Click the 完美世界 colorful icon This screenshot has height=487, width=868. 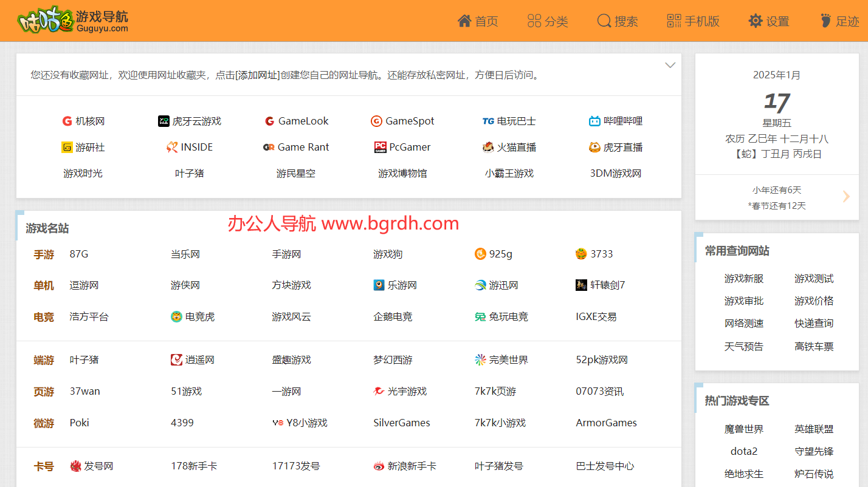point(480,359)
